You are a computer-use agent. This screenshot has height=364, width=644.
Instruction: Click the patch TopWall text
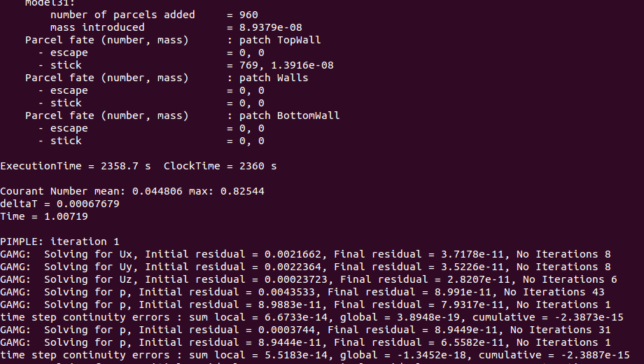tap(280, 41)
